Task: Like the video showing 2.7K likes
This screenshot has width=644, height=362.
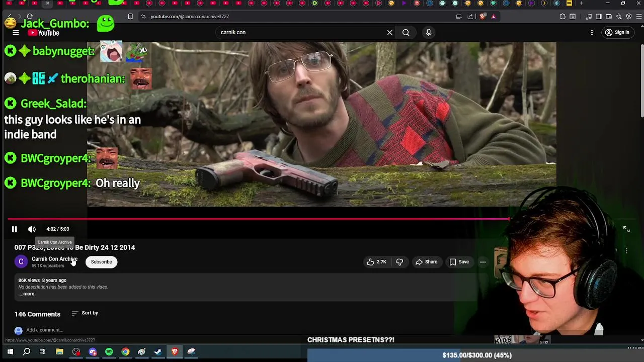Action: point(376,262)
